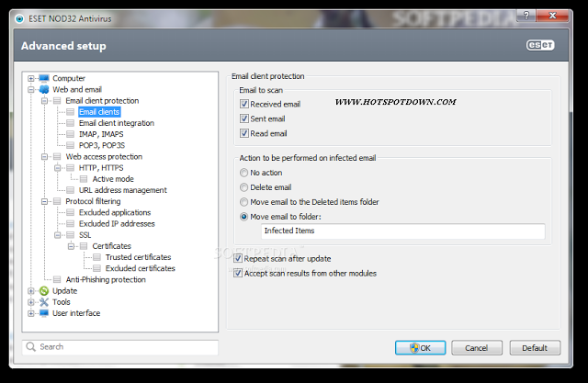The height and width of the screenshot is (383, 588).
Task: Close the Advanced setup window
Action: pos(552,16)
